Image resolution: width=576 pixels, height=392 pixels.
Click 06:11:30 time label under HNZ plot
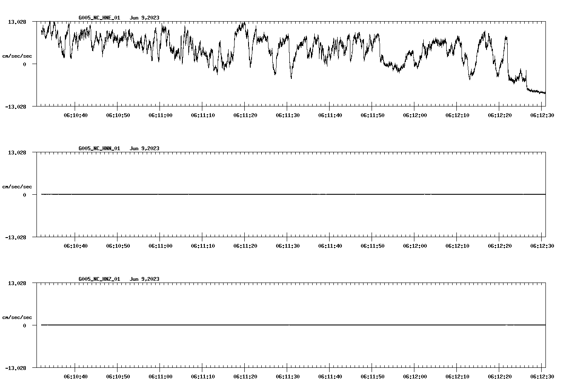click(x=288, y=377)
